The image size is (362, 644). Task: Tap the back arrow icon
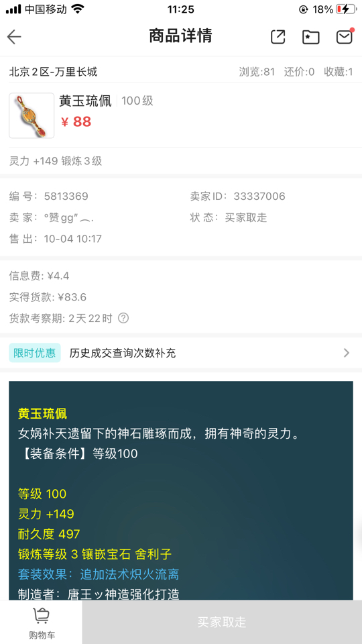(x=14, y=37)
